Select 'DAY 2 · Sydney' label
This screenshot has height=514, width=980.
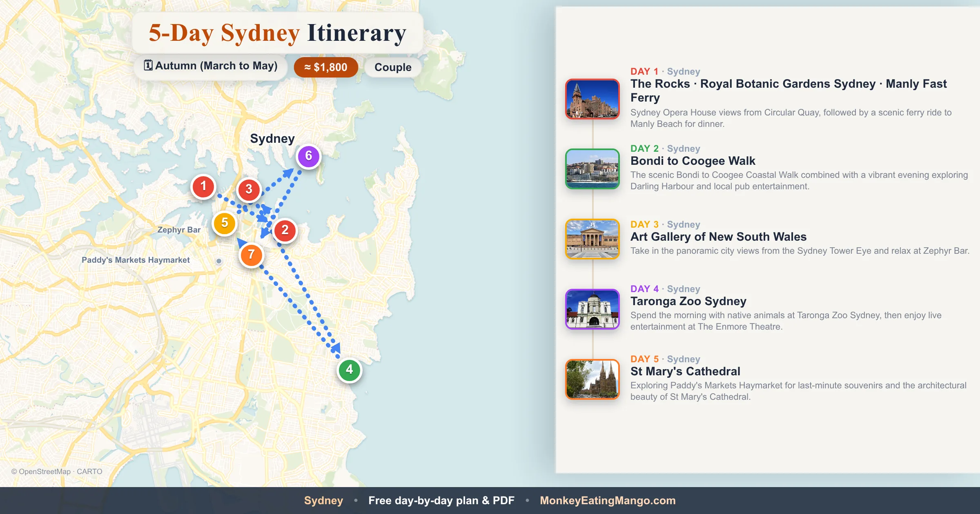point(665,148)
